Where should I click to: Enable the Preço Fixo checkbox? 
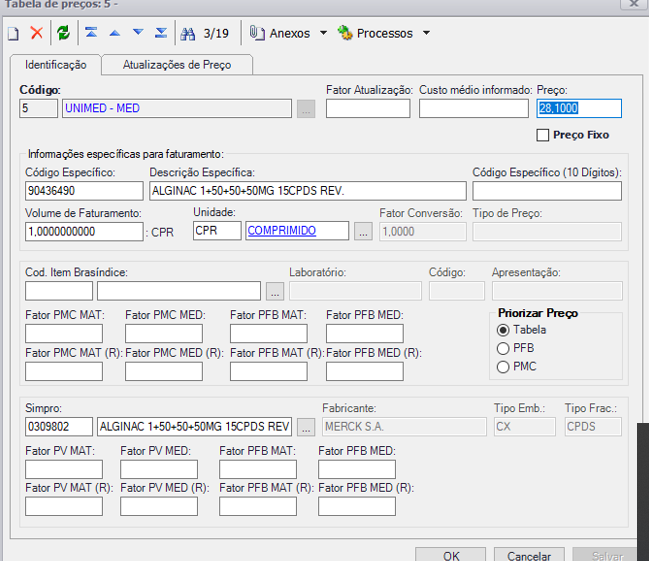[x=543, y=135]
